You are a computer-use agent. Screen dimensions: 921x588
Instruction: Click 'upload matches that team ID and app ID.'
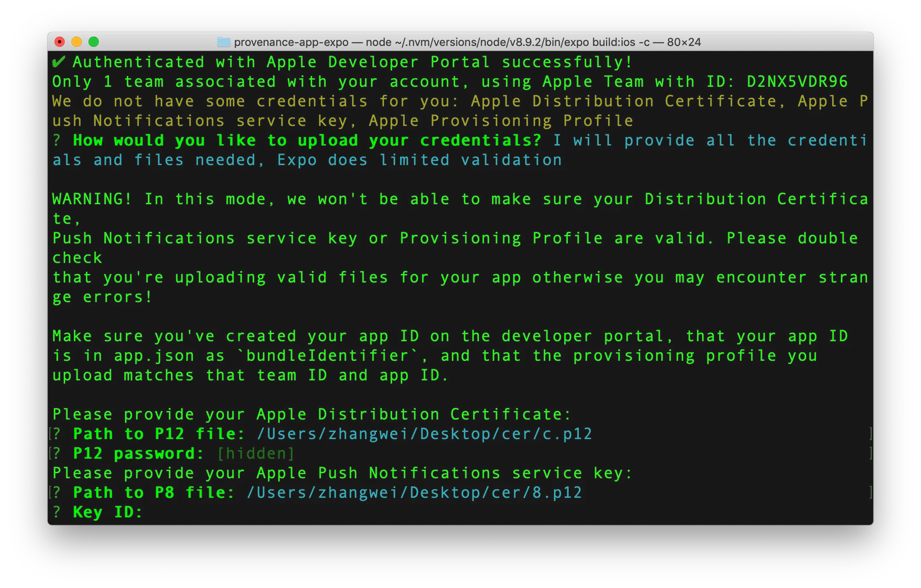[x=250, y=375]
